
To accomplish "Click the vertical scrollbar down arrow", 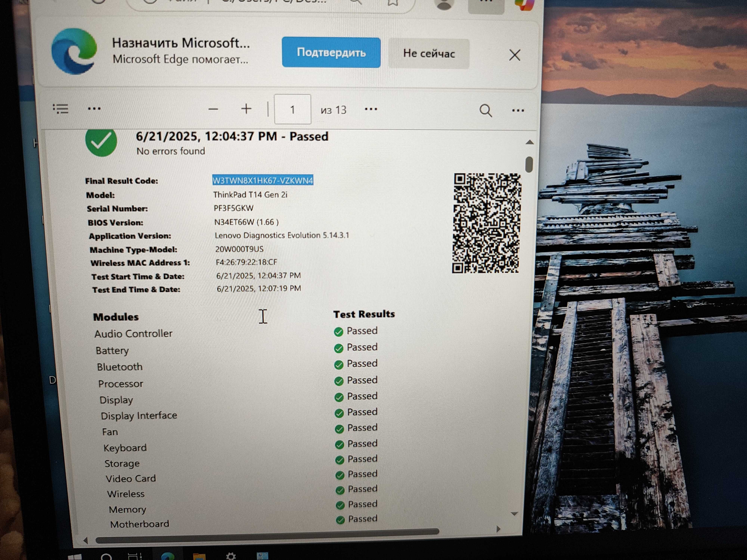I will [514, 514].
